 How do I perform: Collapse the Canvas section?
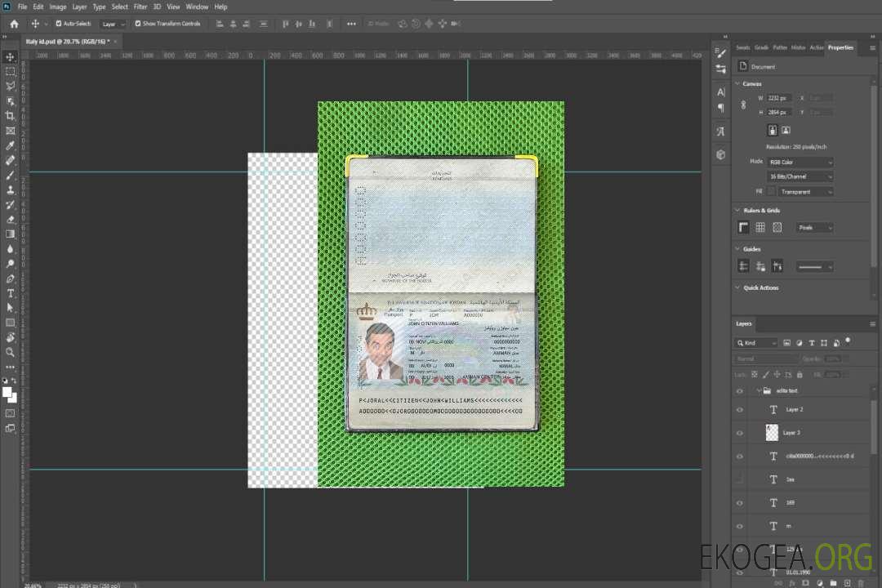point(738,83)
